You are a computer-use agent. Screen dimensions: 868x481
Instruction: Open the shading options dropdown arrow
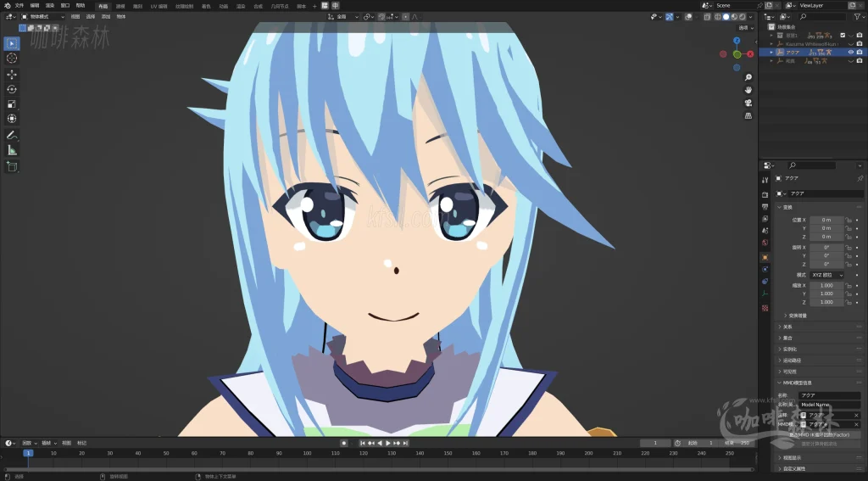[x=751, y=17]
